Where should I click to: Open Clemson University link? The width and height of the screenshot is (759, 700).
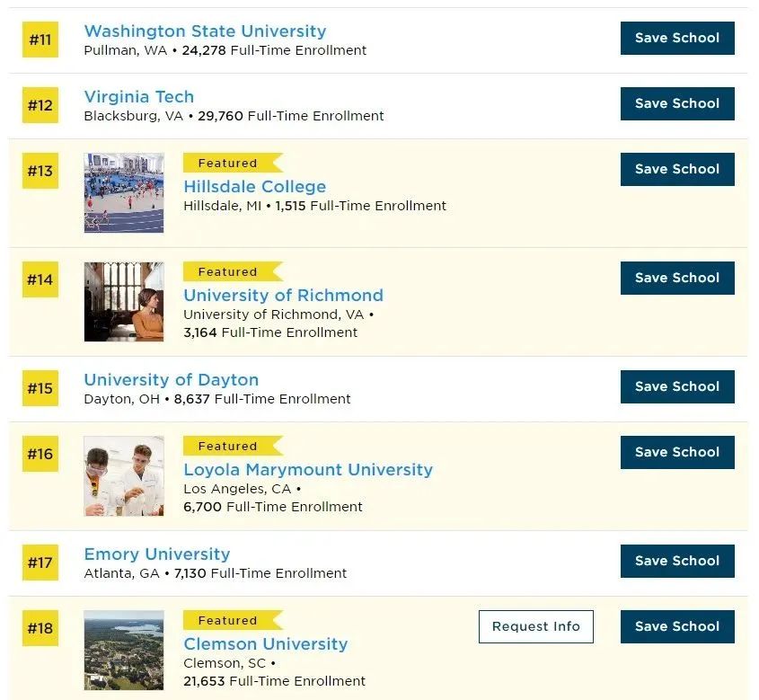(x=265, y=644)
